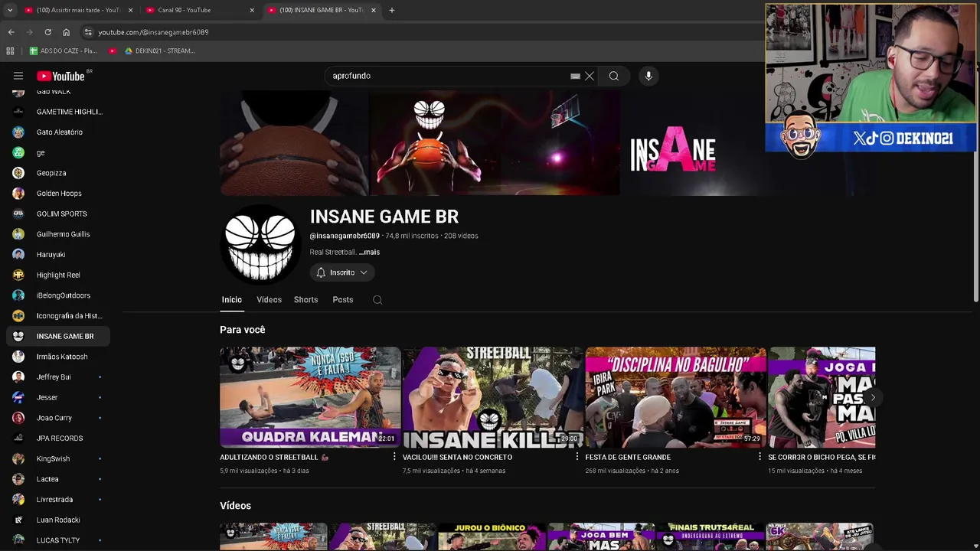The height and width of the screenshot is (551, 980).
Task: Click browser back arrow
Action: point(11,32)
